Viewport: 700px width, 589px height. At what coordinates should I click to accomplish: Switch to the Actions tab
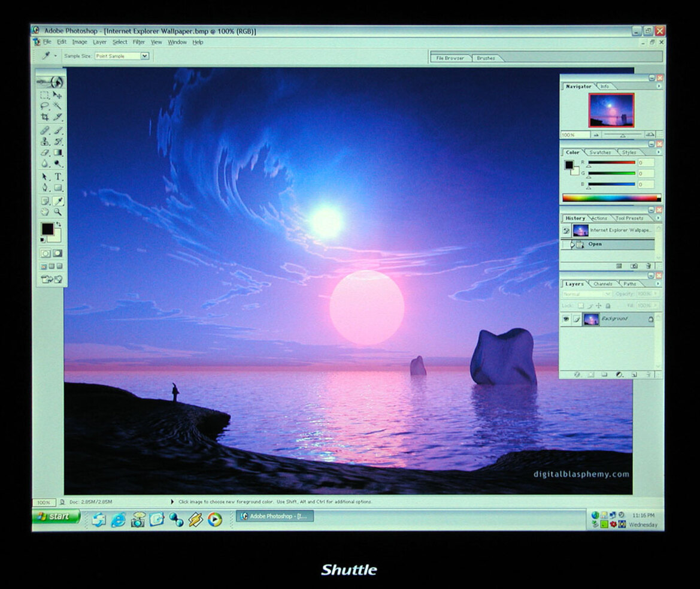[599, 218]
